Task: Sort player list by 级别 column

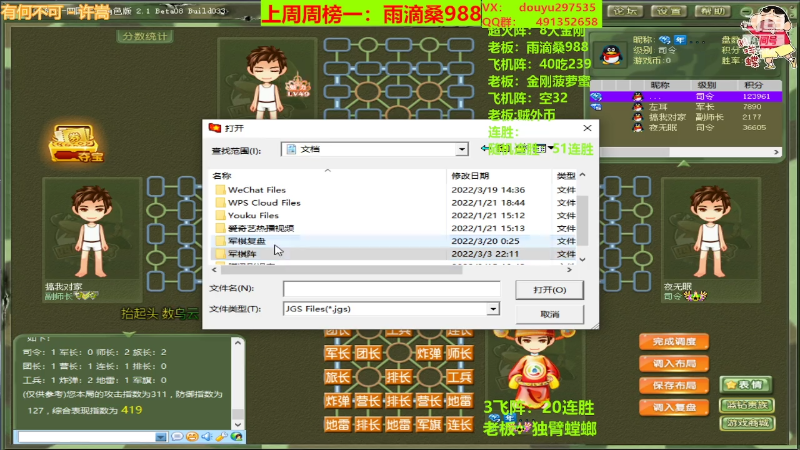Action: coord(707,85)
